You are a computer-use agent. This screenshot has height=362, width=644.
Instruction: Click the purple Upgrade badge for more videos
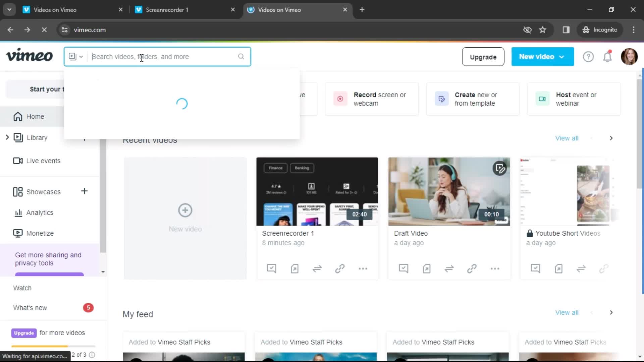tap(24, 333)
